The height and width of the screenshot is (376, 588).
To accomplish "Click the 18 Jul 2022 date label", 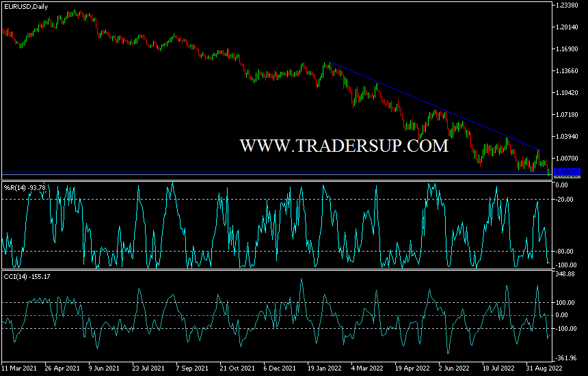I will pos(498,368).
